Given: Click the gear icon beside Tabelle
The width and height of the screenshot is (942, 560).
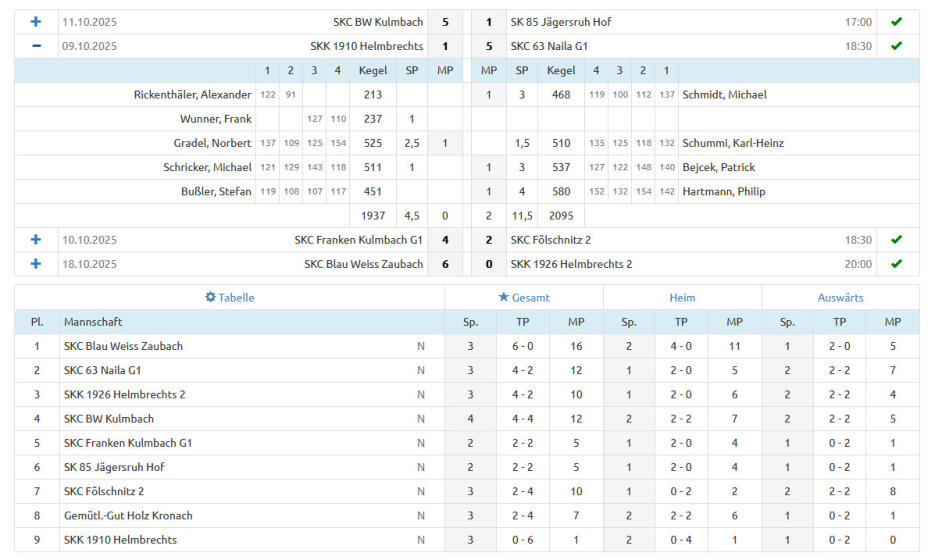Looking at the screenshot, I should pyautogui.click(x=210, y=298).
